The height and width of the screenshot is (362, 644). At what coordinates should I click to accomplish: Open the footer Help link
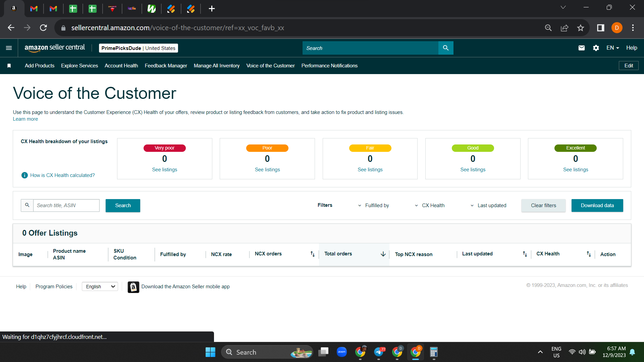[x=21, y=287]
